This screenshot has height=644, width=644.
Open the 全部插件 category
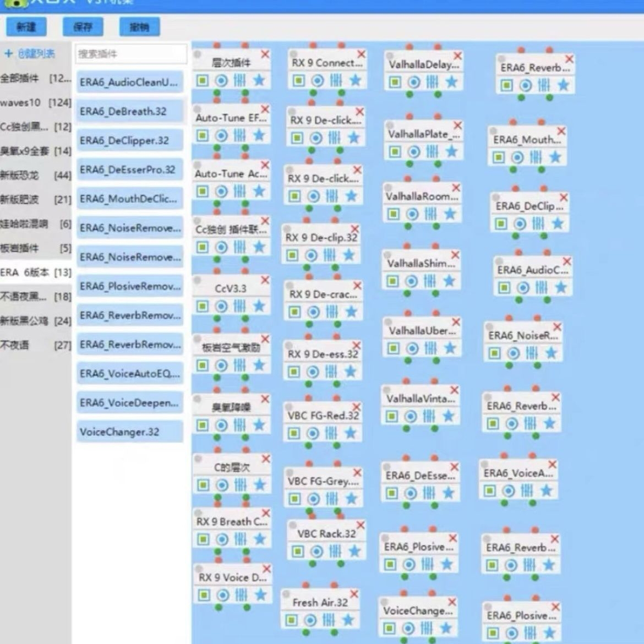click(x=36, y=78)
